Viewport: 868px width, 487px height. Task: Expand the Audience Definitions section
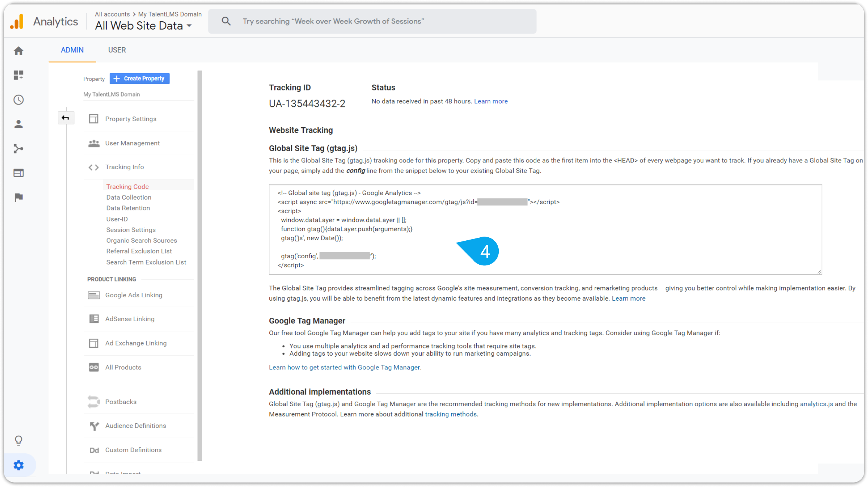(x=135, y=426)
